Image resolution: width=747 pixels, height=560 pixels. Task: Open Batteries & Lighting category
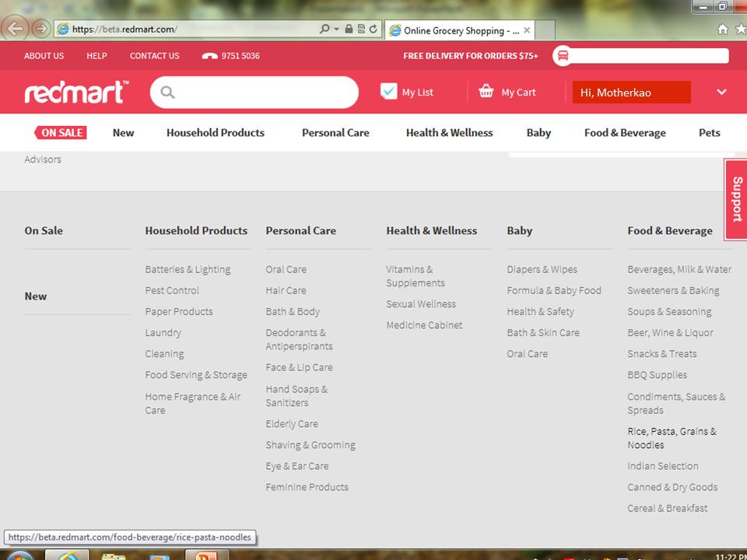pyautogui.click(x=188, y=270)
